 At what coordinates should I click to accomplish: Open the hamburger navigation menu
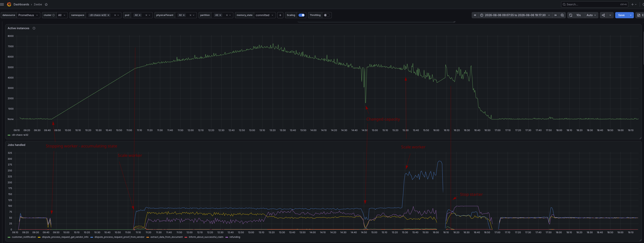click(2, 4)
